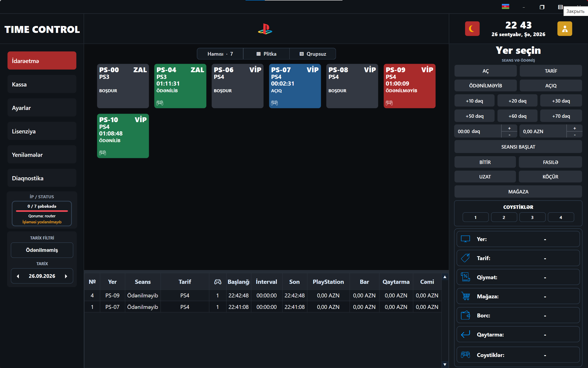The width and height of the screenshot is (588, 368).
Task: Click the gamepad icon on the PS-09 tile
Action: (389, 103)
